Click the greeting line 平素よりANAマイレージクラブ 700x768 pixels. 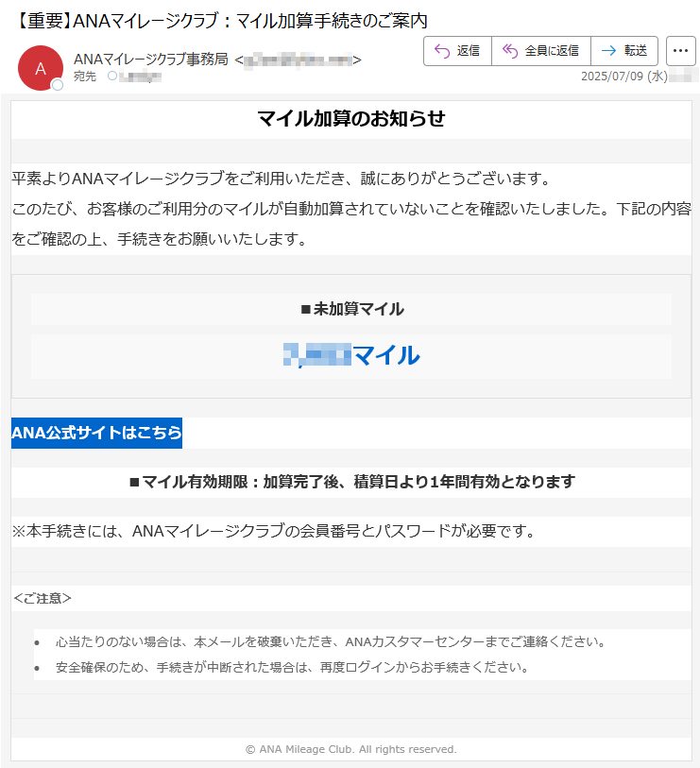tap(282, 179)
